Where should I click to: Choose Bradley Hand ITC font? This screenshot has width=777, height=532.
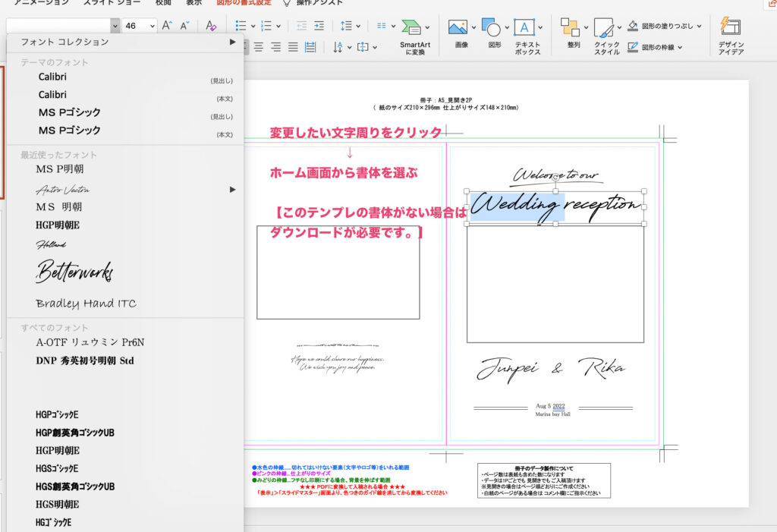pos(86,304)
